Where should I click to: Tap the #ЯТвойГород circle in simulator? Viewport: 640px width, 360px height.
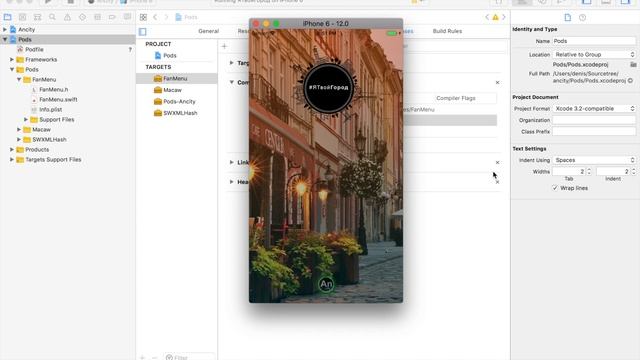click(328, 88)
